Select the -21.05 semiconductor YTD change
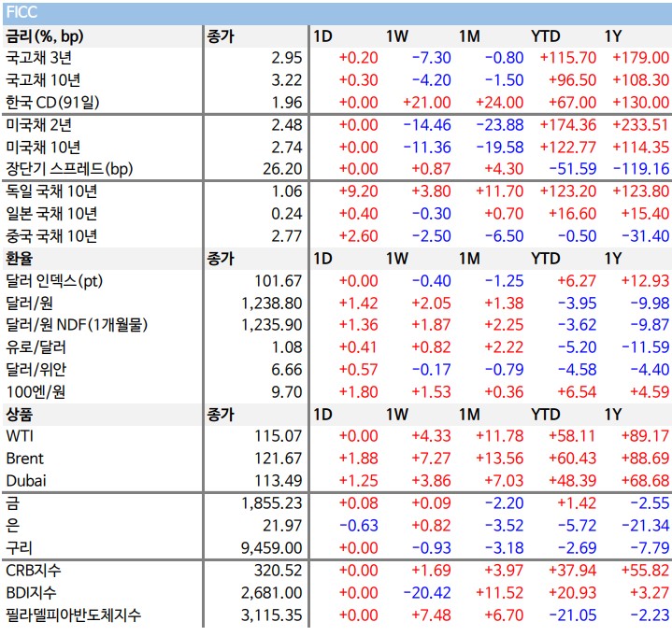 pos(573,615)
